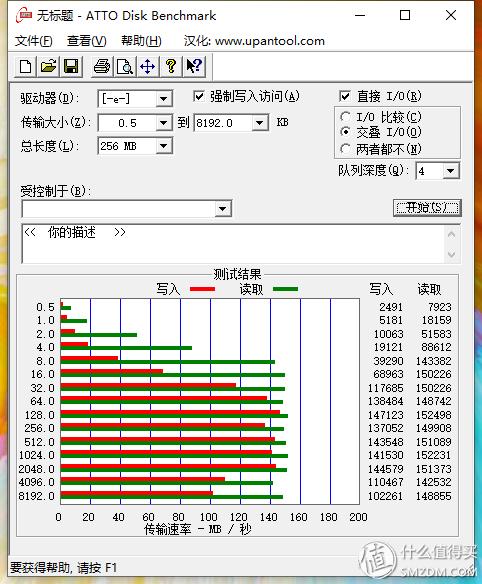Screen dimensions: 482x584
Task: Click in the 你的描述 description text box
Action: pos(233,244)
